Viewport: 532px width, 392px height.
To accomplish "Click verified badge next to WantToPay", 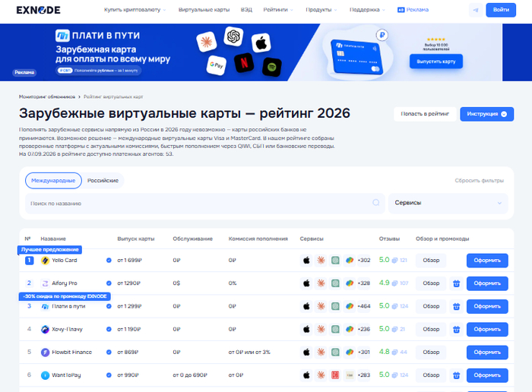I will [x=109, y=375].
